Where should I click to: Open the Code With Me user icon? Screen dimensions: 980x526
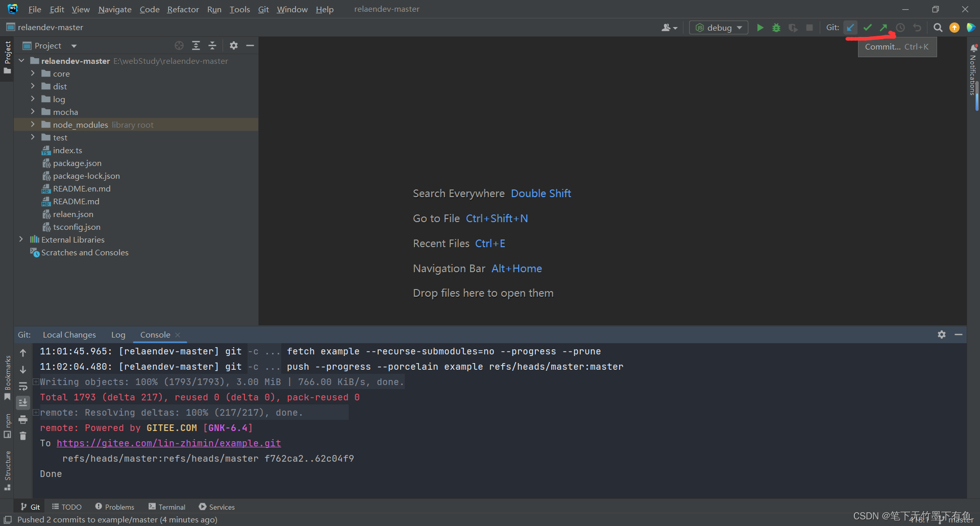point(669,28)
